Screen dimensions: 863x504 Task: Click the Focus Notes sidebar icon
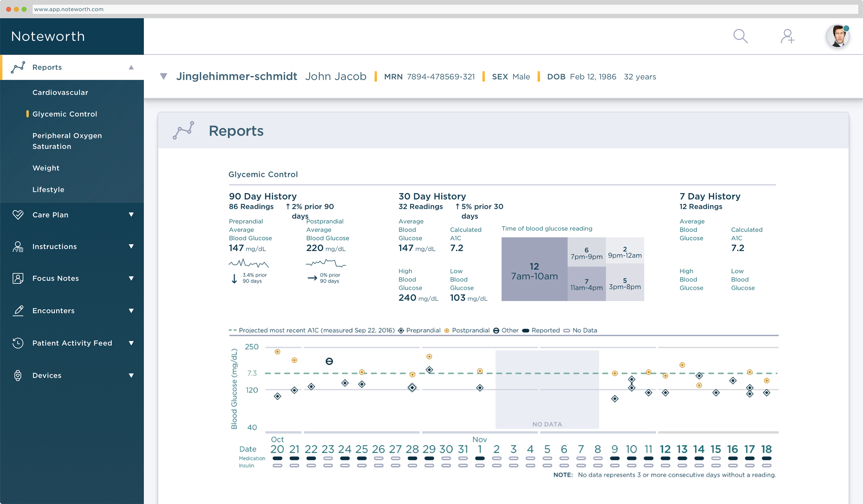click(18, 278)
